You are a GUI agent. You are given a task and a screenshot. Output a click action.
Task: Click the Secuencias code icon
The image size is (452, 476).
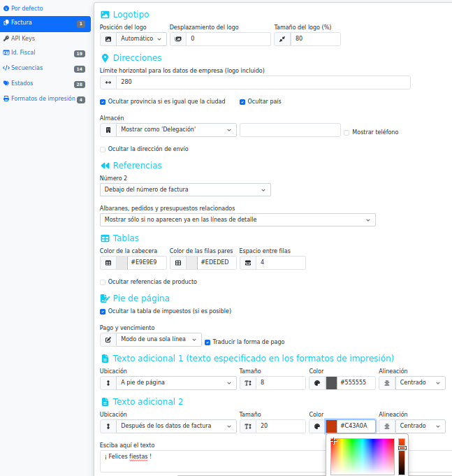click(x=6, y=68)
